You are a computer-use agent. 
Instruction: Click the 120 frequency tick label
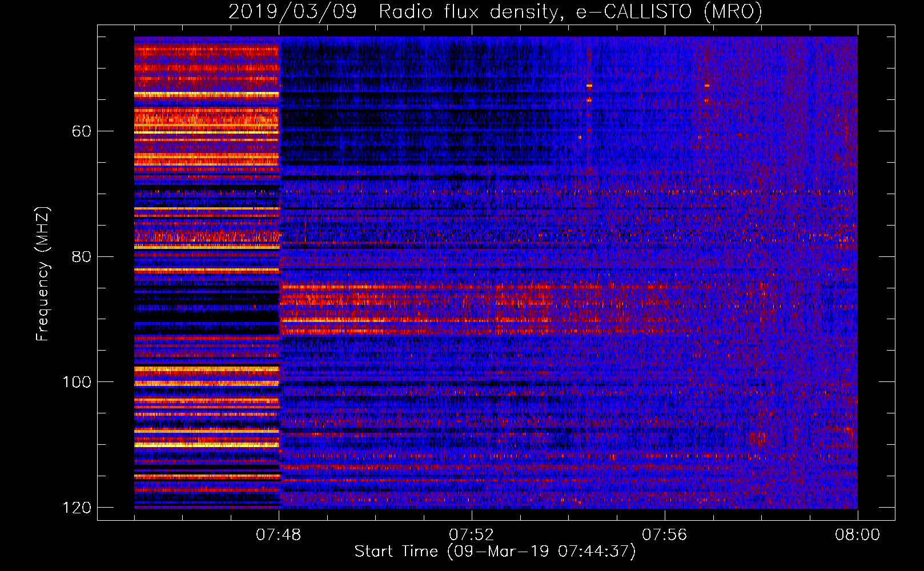77,508
